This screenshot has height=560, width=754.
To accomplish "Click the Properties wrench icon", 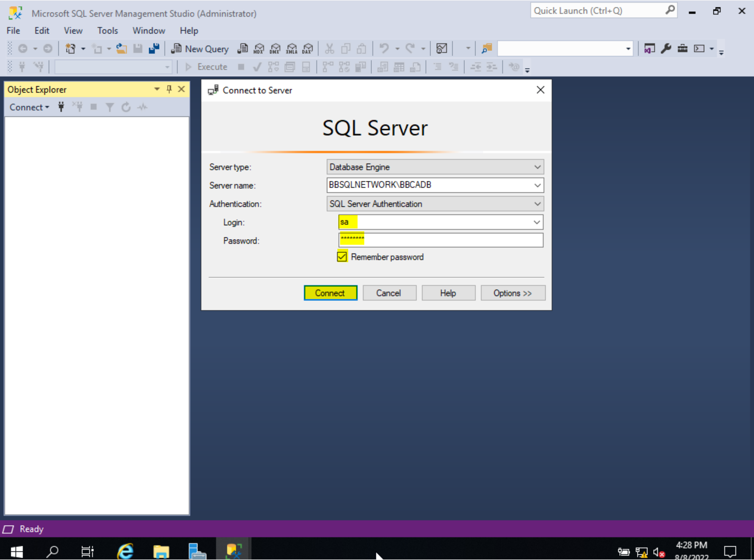I will point(666,49).
